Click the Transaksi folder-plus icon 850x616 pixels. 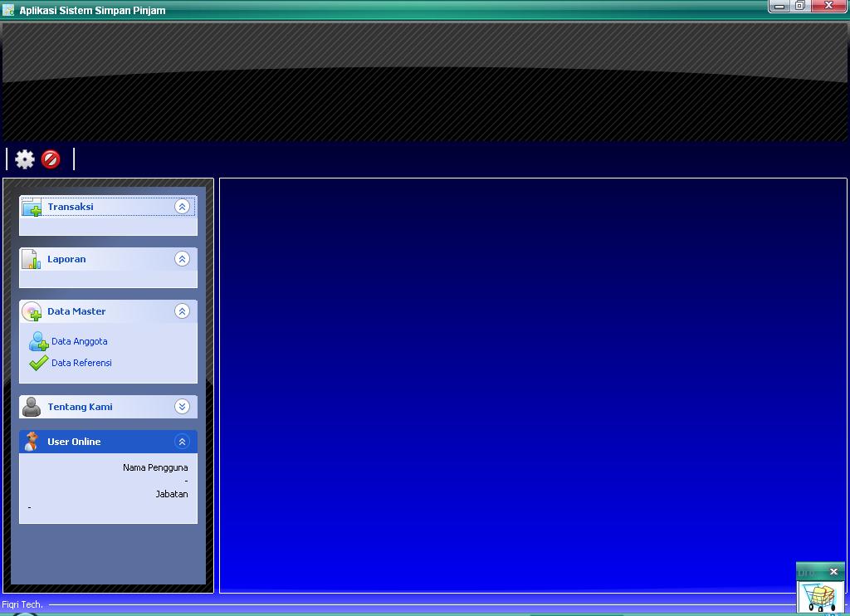32,208
